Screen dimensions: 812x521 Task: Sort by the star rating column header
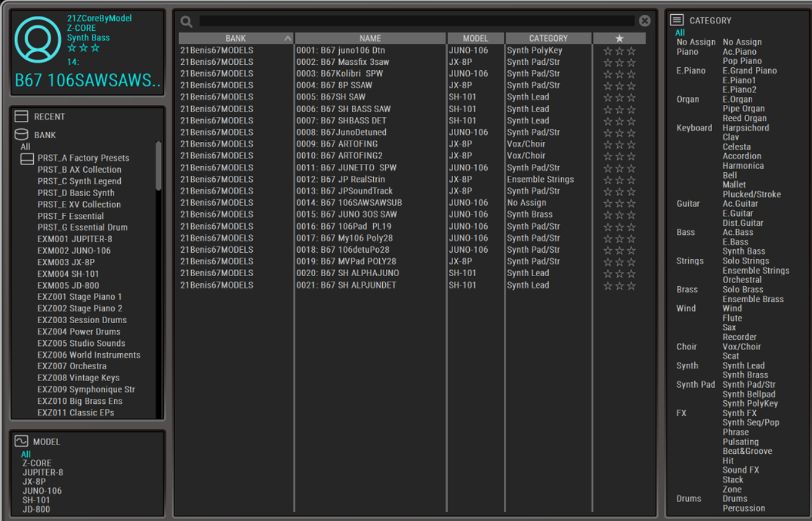(x=620, y=38)
